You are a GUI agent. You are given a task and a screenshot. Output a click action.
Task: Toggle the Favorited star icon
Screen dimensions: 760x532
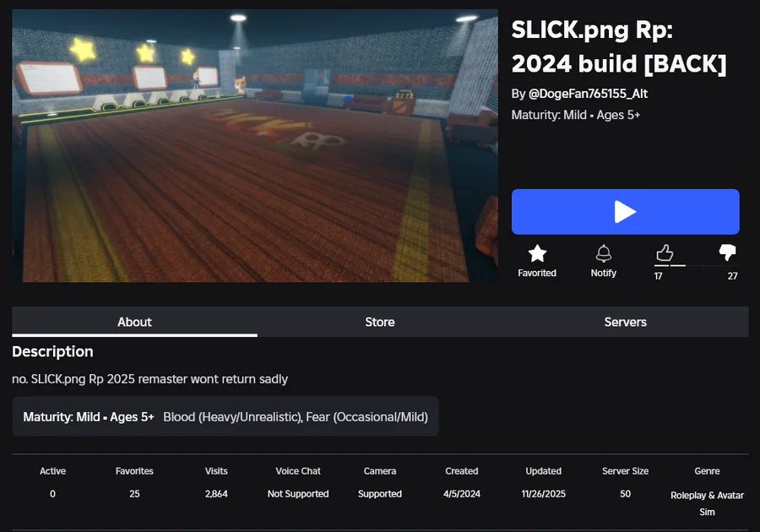[x=537, y=253]
